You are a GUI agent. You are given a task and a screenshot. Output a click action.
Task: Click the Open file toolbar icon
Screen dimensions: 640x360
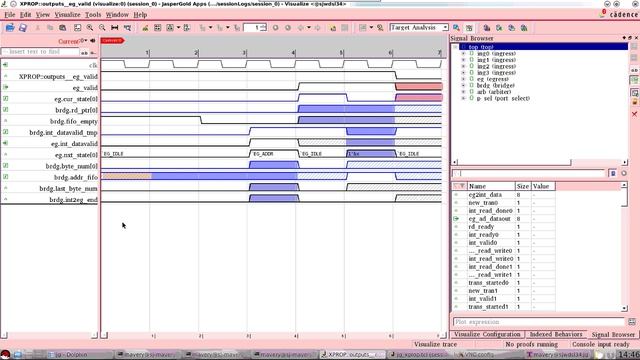coord(10,28)
